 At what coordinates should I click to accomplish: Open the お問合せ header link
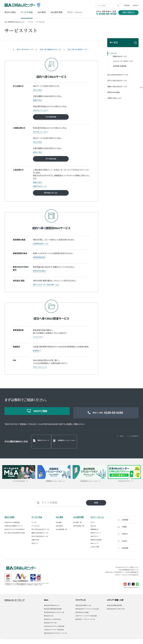136,5
